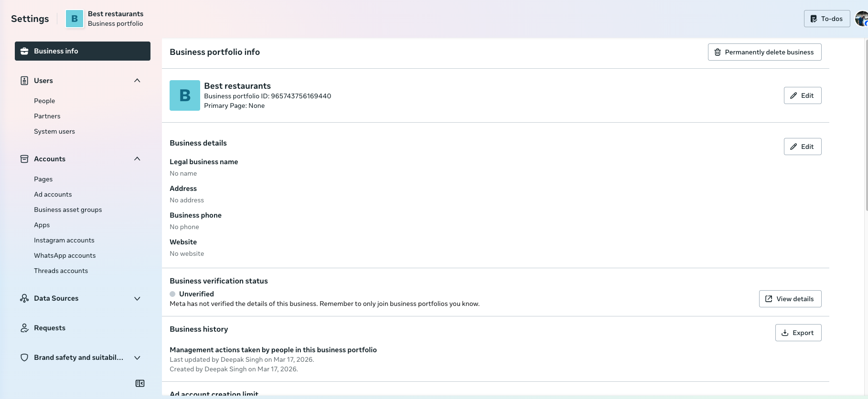868x399 pixels.
Task: Open the user profile avatar
Action: 861,19
